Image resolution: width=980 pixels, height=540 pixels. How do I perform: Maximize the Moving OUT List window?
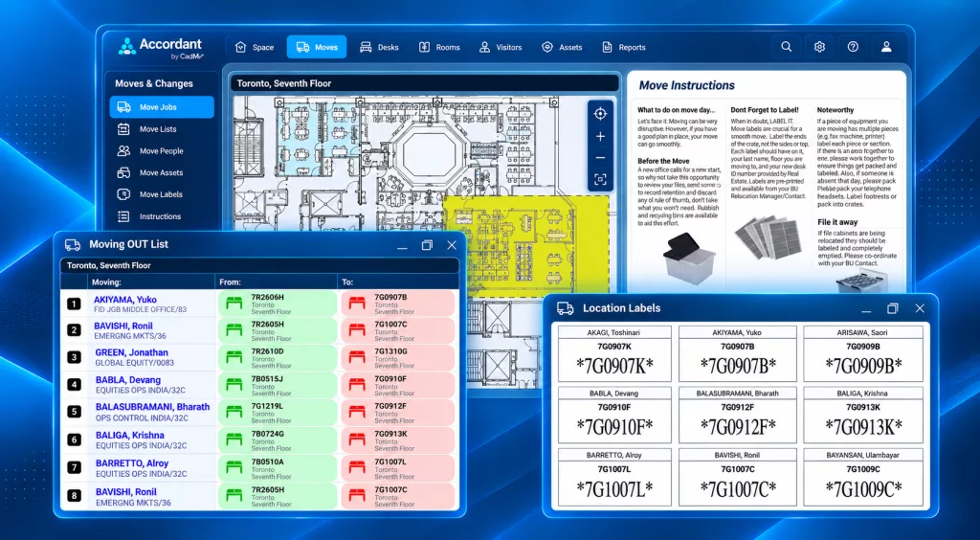pos(427,245)
